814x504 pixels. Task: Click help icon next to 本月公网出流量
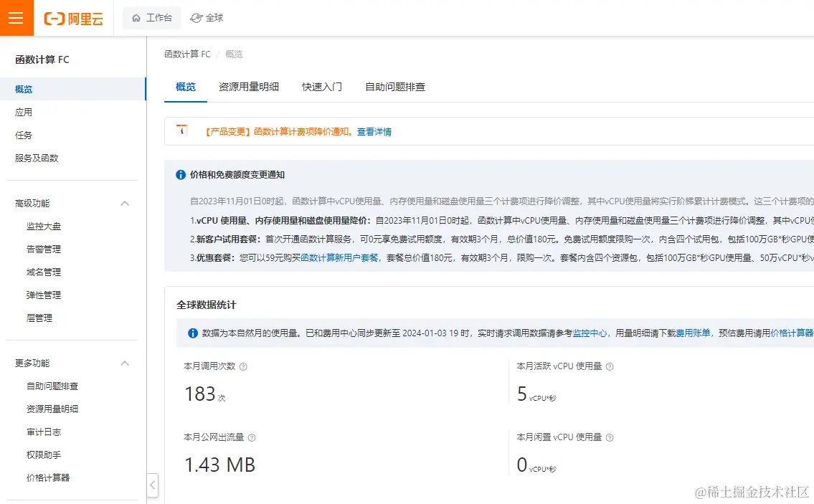252,437
